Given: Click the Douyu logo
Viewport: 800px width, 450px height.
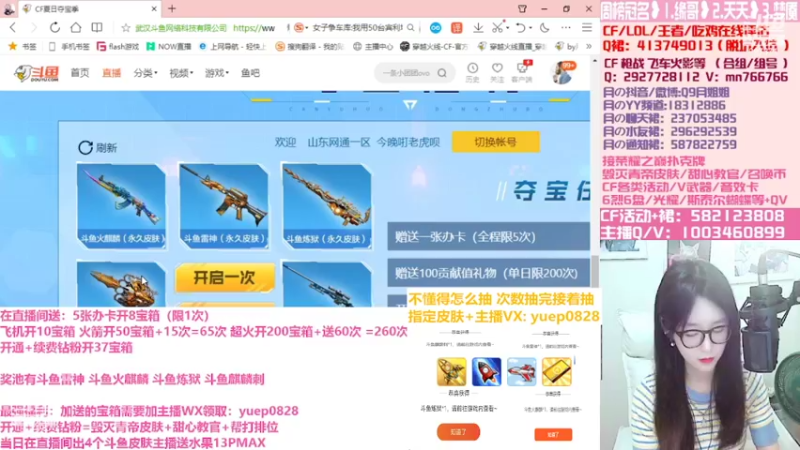Looking at the screenshot, I should click(37, 73).
